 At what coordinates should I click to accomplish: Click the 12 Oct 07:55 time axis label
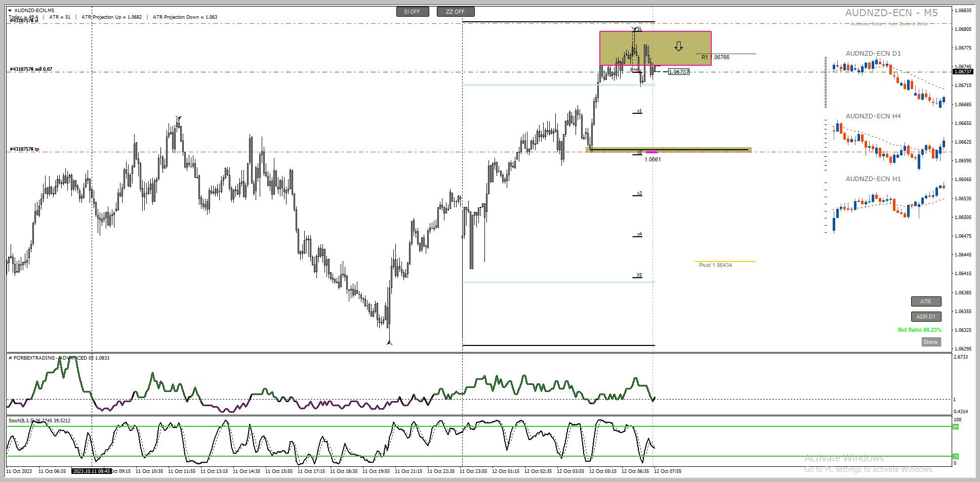coord(668,471)
